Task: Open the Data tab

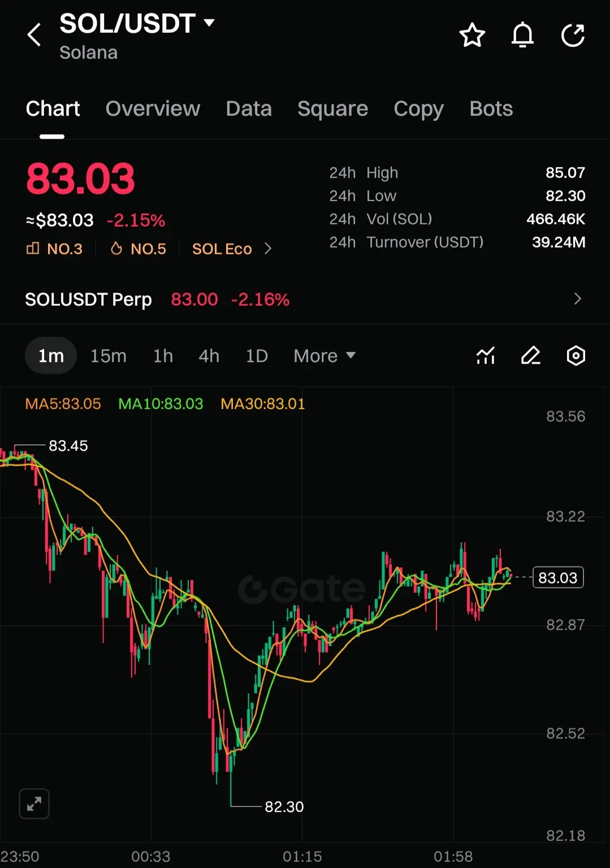Action: point(249,108)
